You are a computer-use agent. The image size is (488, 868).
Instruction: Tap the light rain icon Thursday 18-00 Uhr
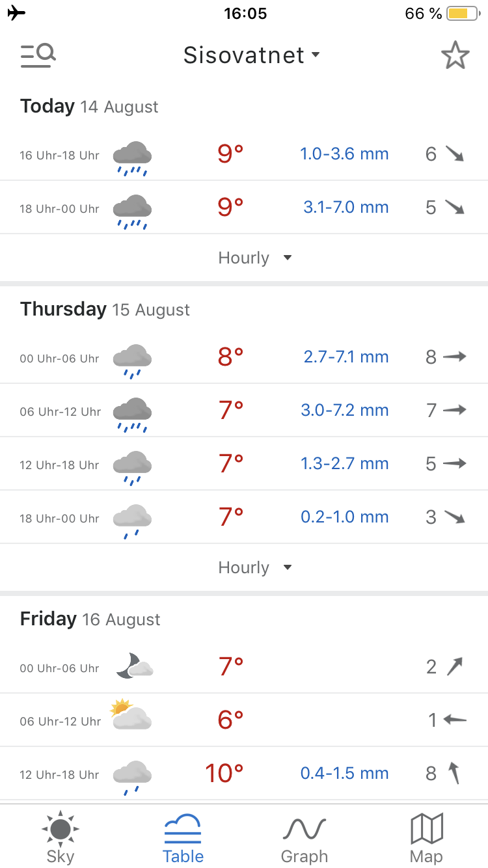click(x=132, y=521)
